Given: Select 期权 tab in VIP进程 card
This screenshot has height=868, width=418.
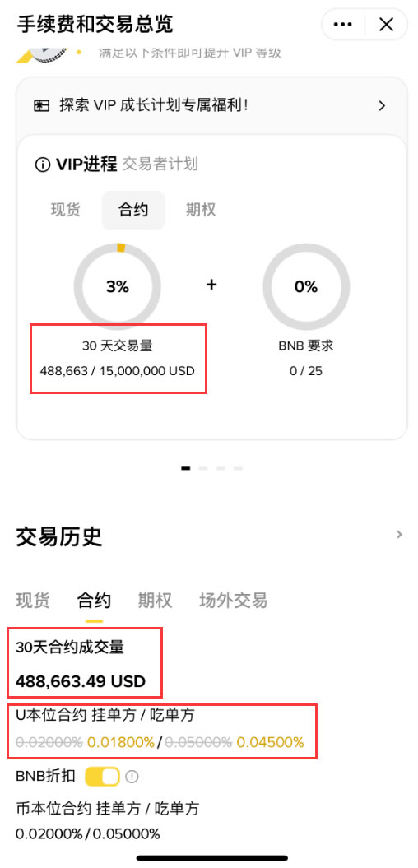Looking at the screenshot, I should pos(201,210).
